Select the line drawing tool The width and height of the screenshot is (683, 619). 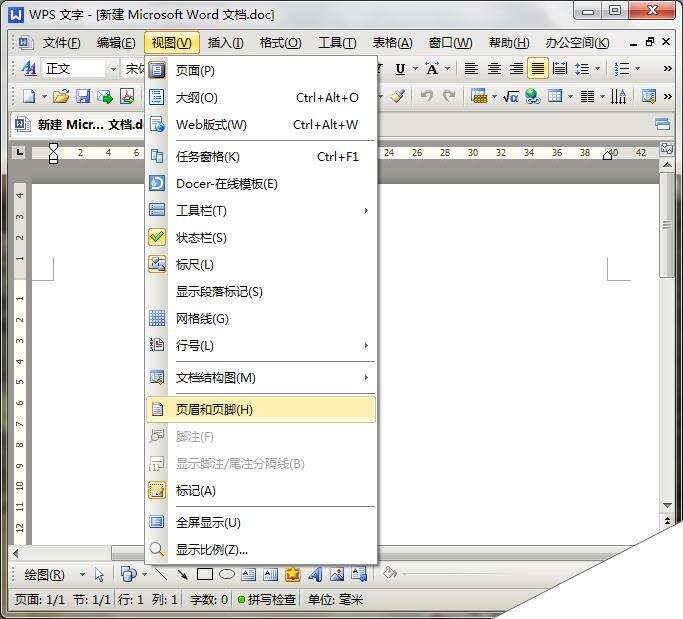pyautogui.click(x=161, y=575)
